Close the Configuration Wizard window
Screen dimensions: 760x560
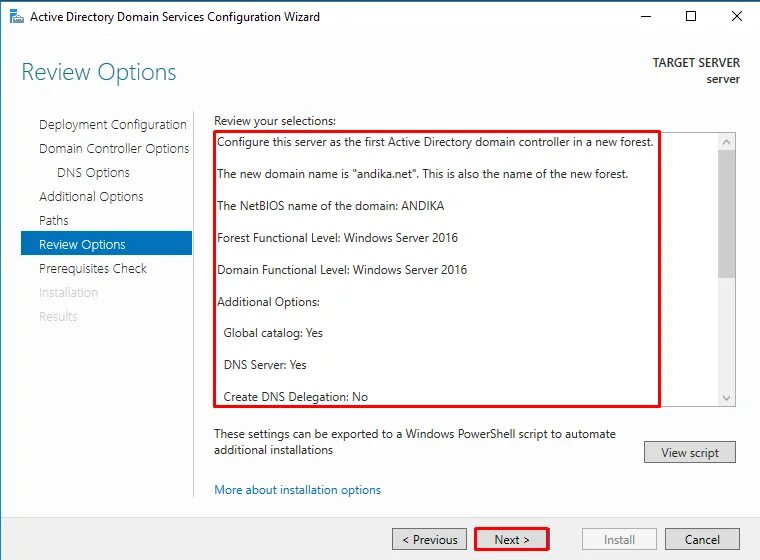tap(737, 16)
